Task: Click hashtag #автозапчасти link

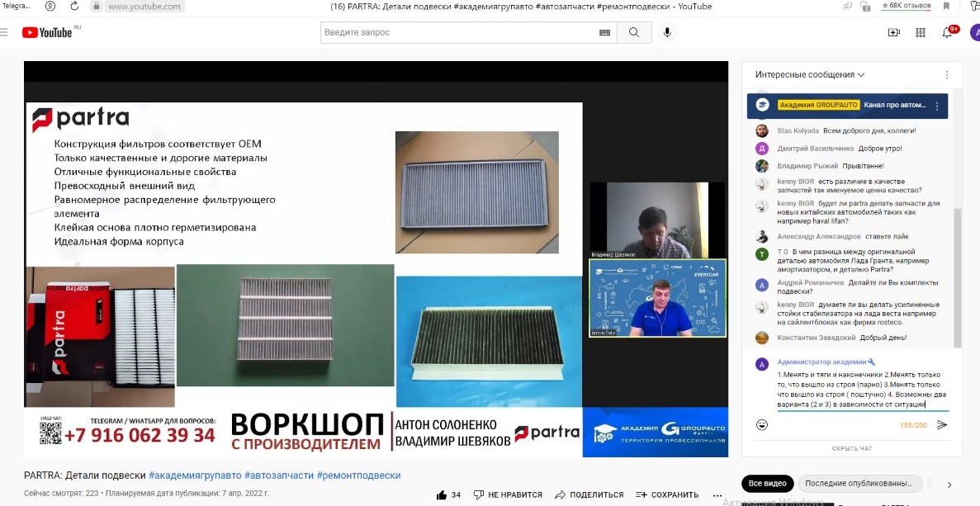Action: pos(279,475)
